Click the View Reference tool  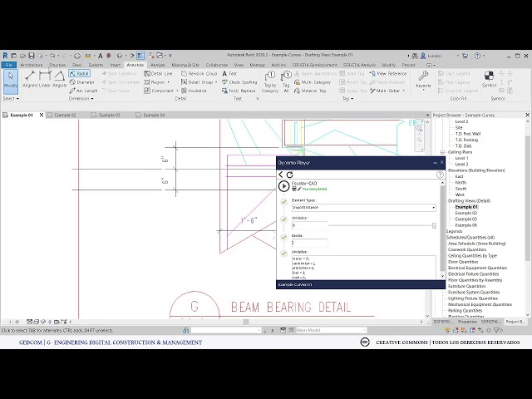(x=388, y=73)
